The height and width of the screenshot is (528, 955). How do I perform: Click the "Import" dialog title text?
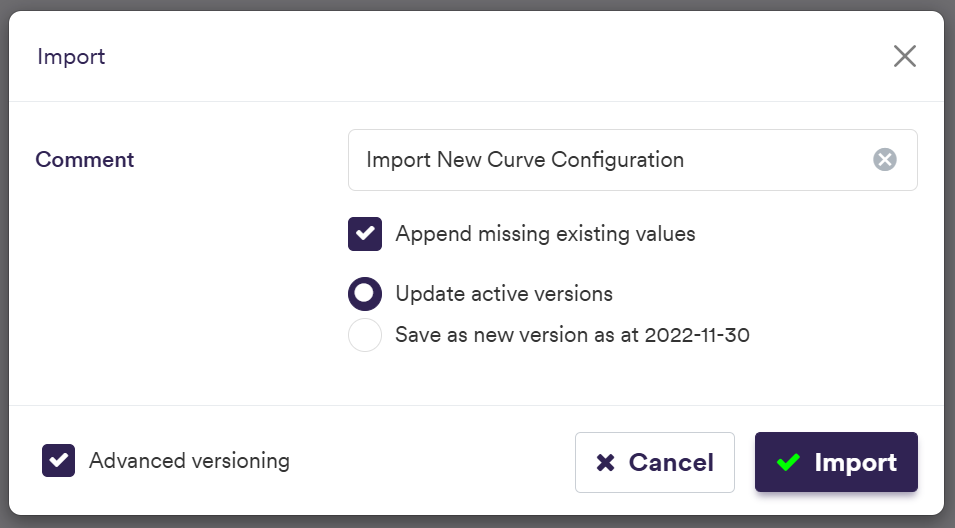(71, 56)
